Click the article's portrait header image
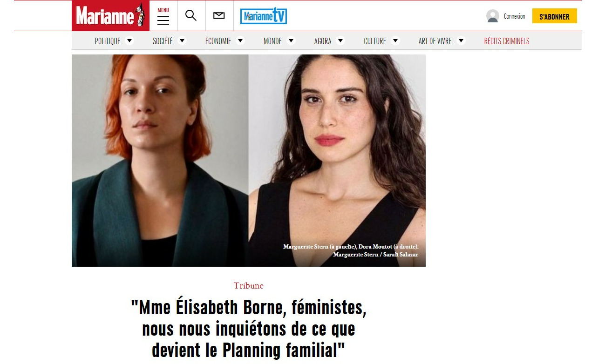The height and width of the screenshot is (364, 605). tap(249, 161)
